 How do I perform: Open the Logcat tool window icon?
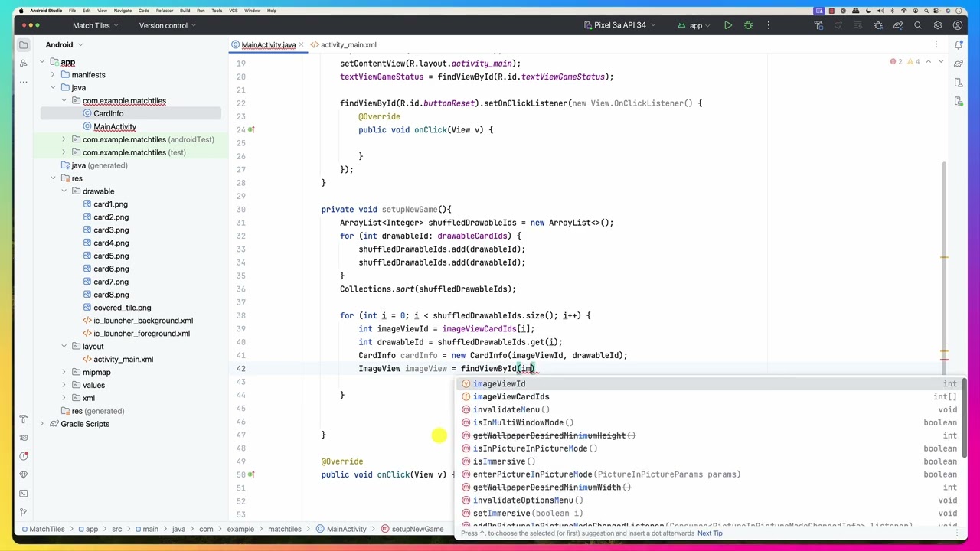24,438
